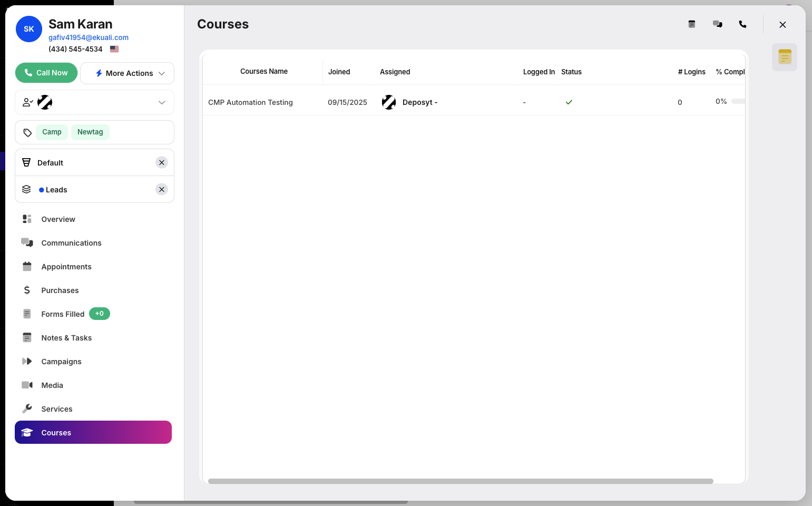Click the Forms Filled document icon
812x506 pixels.
click(27, 314)
